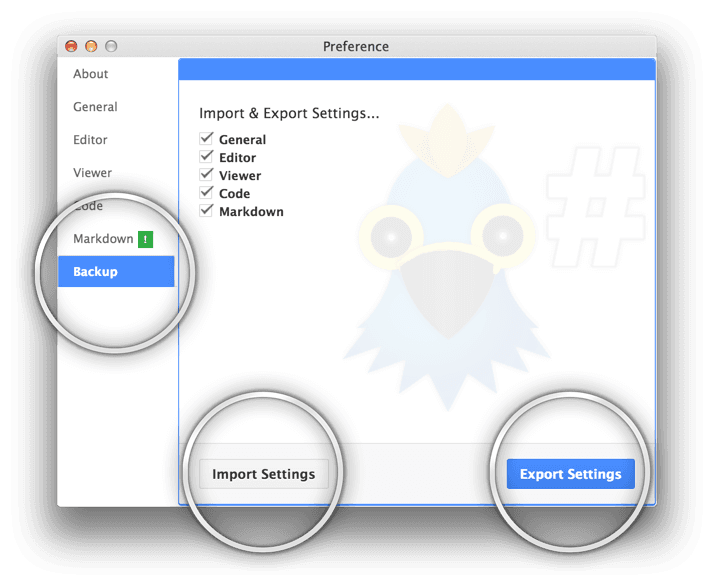
Task: Minimize the Preference window with yellow button
Action: pyautogui.click(x=91, y=46)
